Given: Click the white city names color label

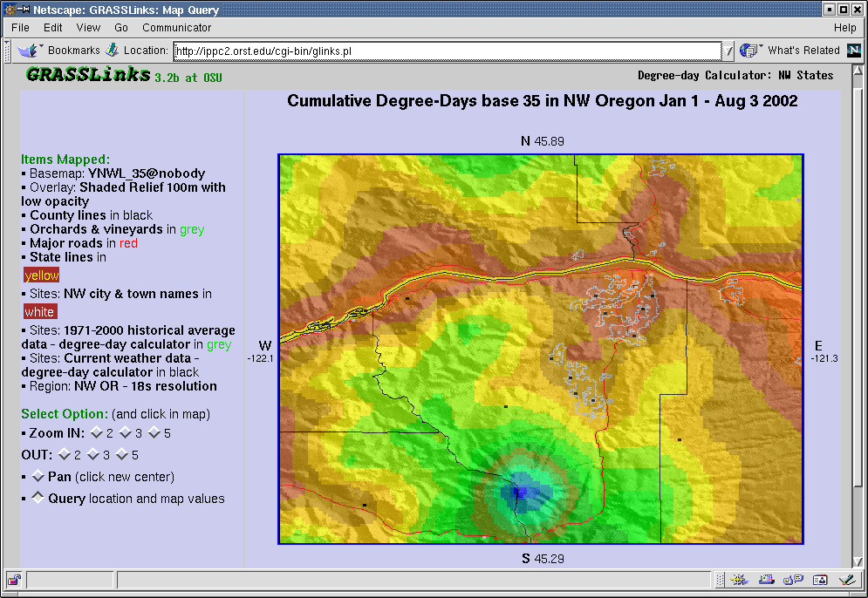Looking at the screenshot, I should (40, 312).
